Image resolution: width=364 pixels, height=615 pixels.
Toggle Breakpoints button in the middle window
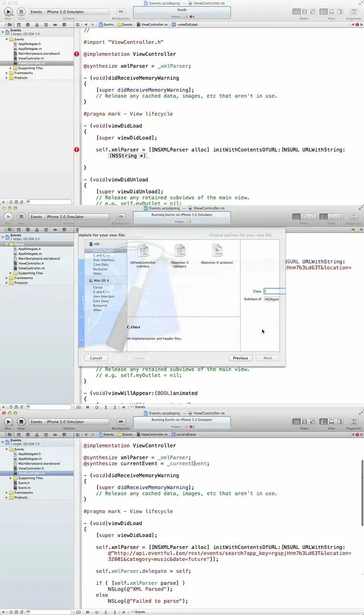tap(121, 216)
